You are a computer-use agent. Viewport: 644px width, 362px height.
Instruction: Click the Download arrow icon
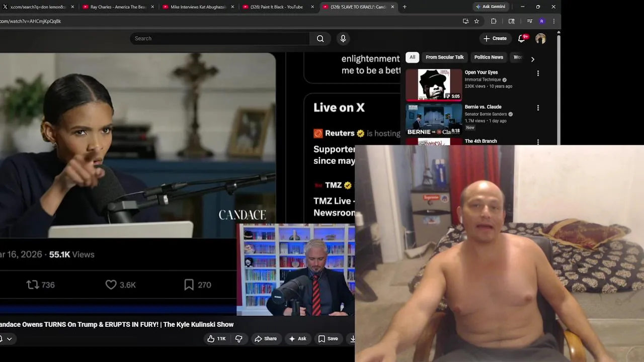[x=352, y=339]
